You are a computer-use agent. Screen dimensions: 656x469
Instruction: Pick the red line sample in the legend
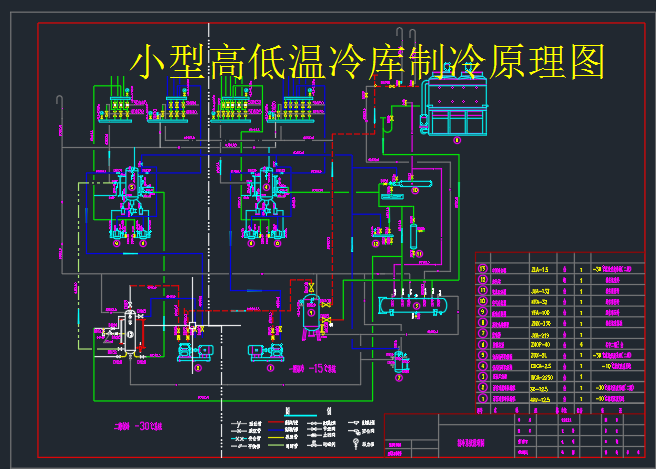point(276,423)
